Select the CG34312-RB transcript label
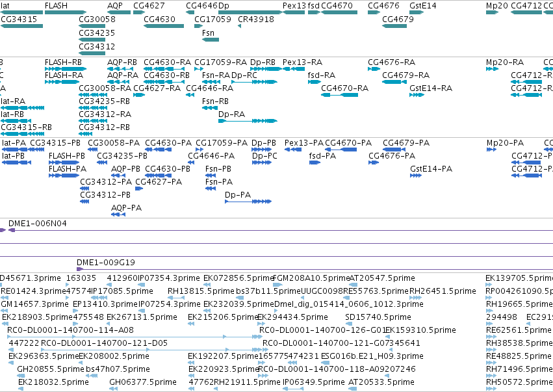Screen dimensions: 553x392 [x=104, y=127]
